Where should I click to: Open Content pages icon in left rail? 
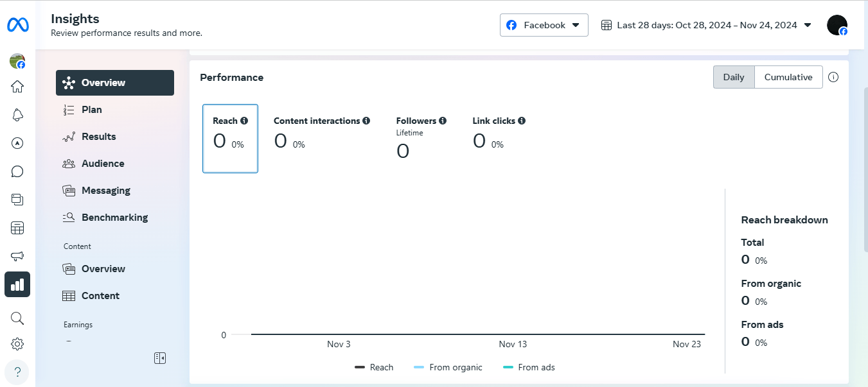(17, 200)
